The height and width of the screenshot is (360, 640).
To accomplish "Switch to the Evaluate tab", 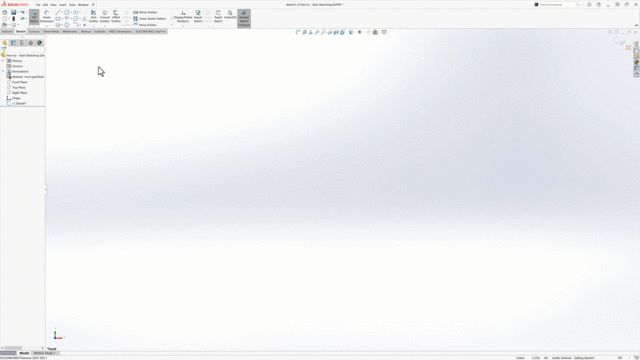I will [x=100, y=31].
